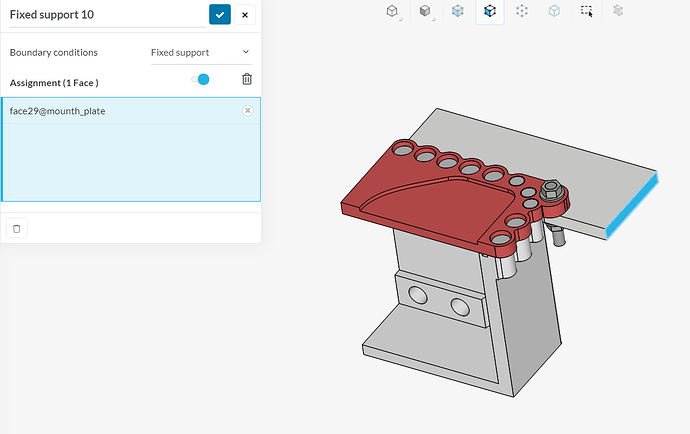Screen dimensions: 690x434
Task: Switch to edge selection mode
Action: (x=554, y=11)
